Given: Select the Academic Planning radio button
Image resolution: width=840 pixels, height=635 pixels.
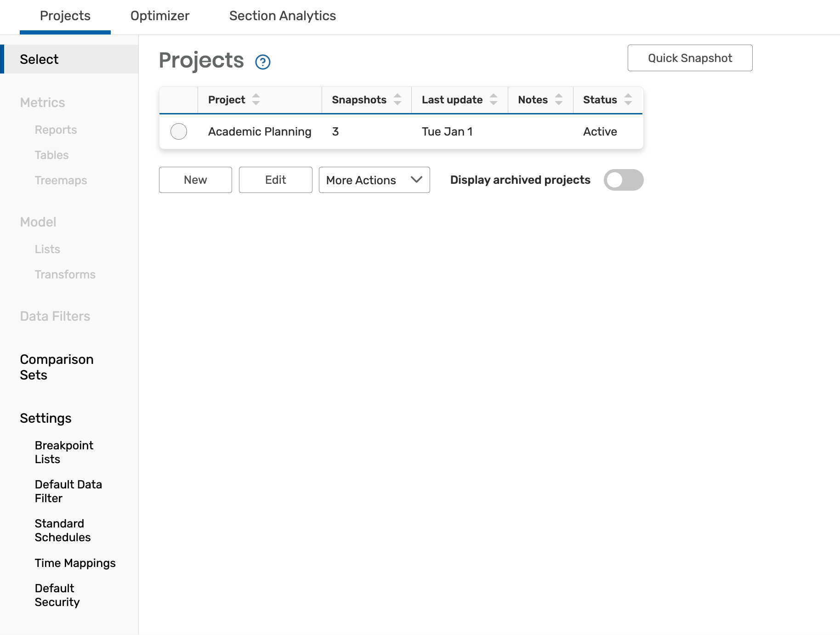Looking at the screenshot, I should [179, 131].
